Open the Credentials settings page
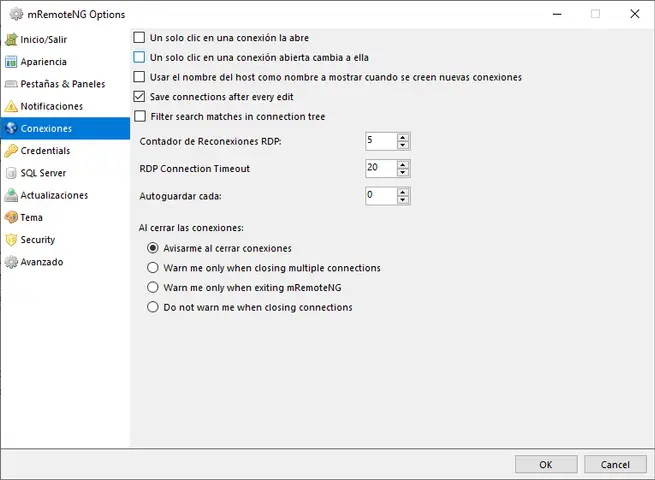655x480 pixels. point(65,151)
